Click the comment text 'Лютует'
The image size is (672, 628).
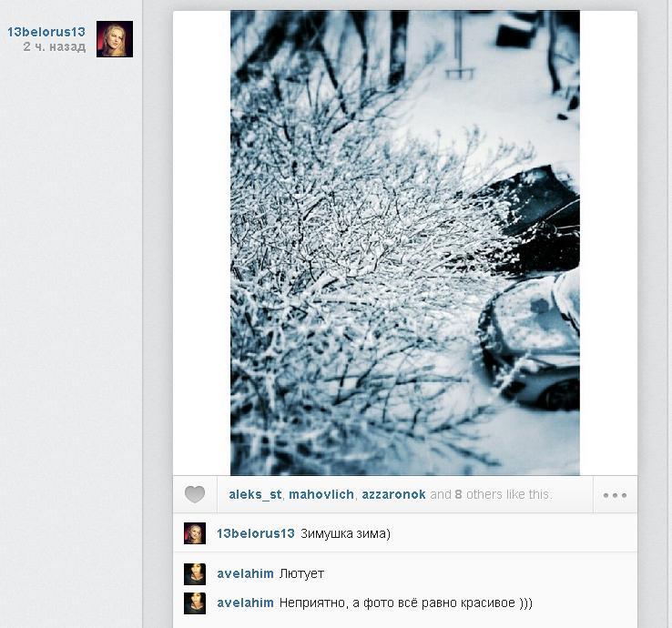[x=301, y=573]
